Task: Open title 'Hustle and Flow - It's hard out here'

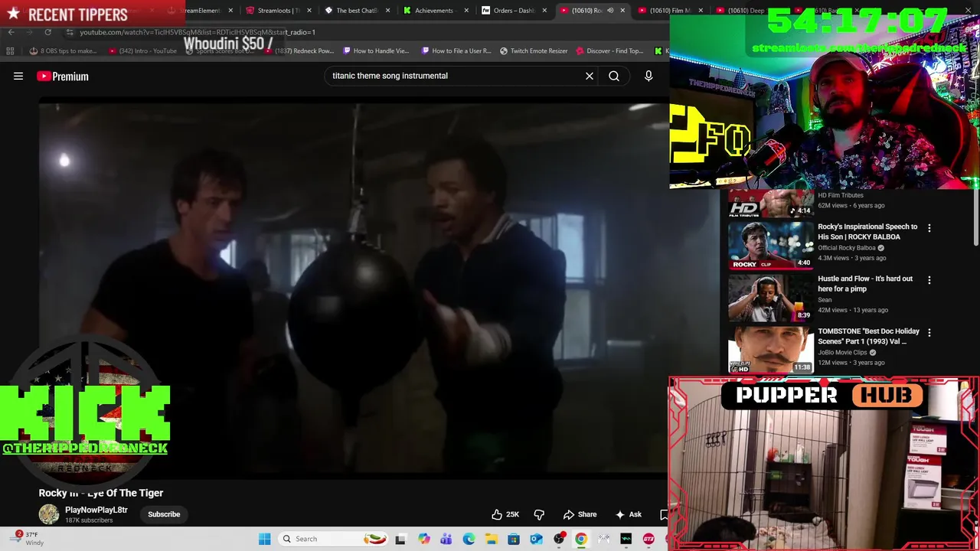Action: pyautogui.click(x=865, y=284)
